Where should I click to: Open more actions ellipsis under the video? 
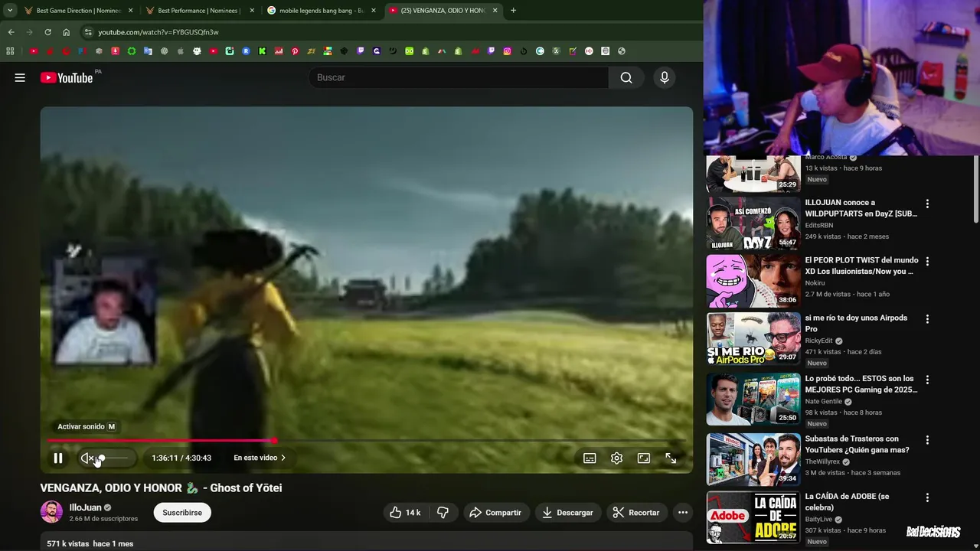point(683,513)
